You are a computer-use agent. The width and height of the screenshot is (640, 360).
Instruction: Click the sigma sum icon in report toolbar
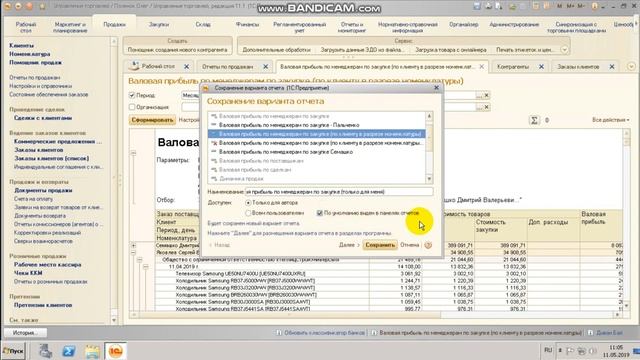click(x=534, y=120)
